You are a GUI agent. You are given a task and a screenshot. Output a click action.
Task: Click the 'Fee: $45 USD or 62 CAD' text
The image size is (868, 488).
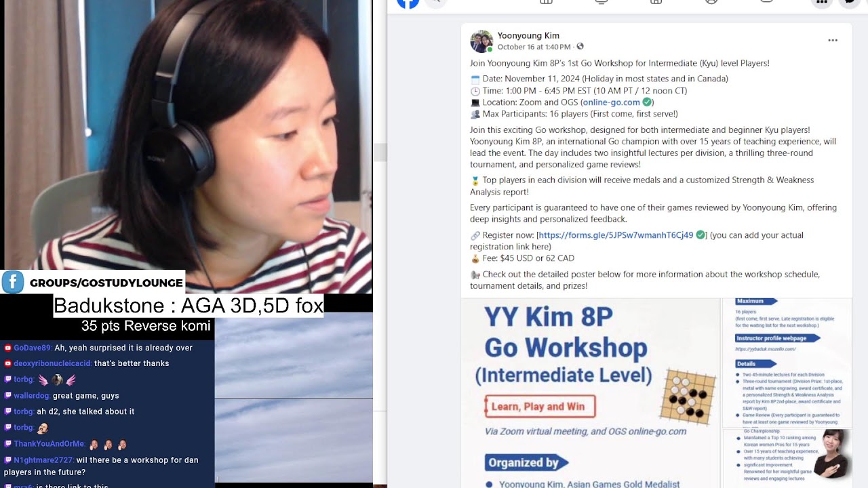(528, 258)
